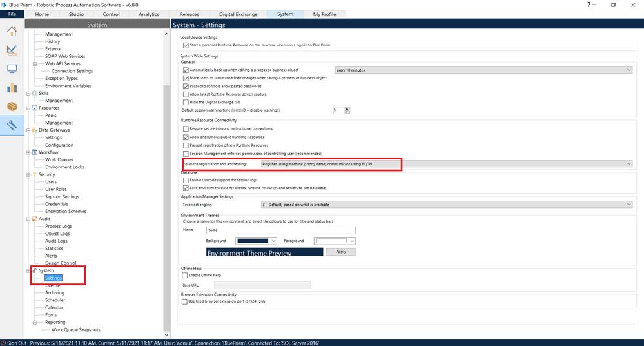Image resolution: width=644 pixels, height=346 pixels.
Task: Click the Sign Out power icon
Action: [3, 343]
